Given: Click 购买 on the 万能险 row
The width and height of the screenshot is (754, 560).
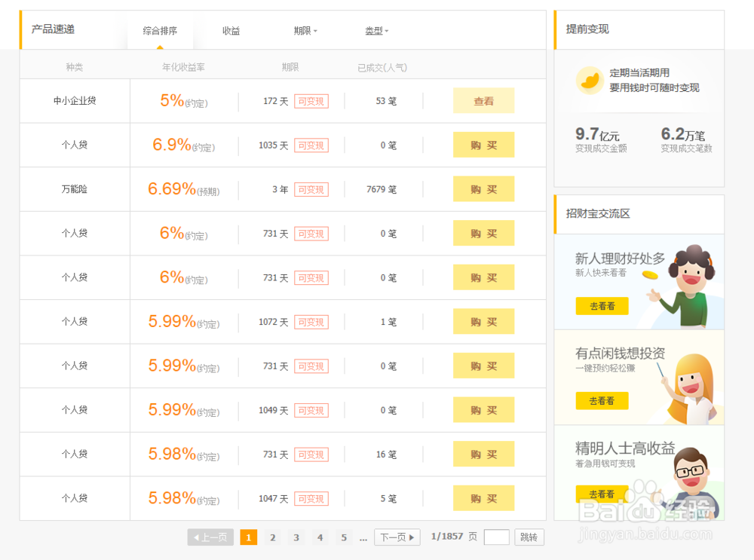Looking at the screenshot, I should click(x=483, y=189).
